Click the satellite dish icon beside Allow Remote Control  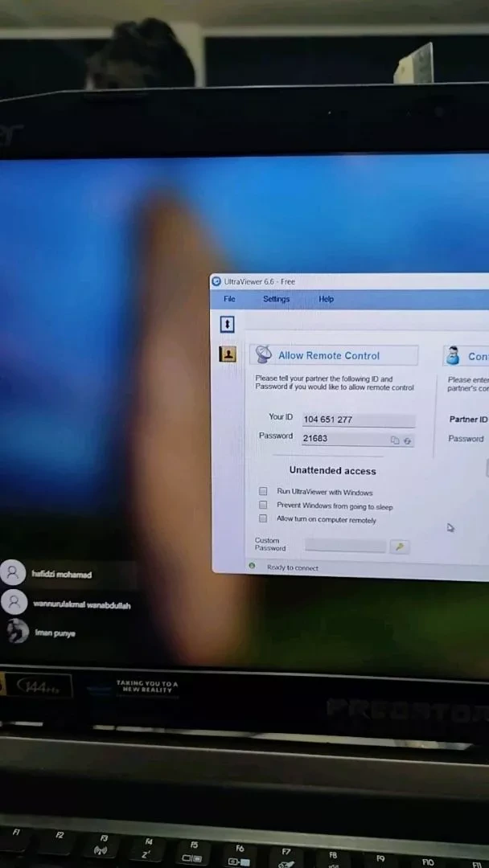(264, 355)
